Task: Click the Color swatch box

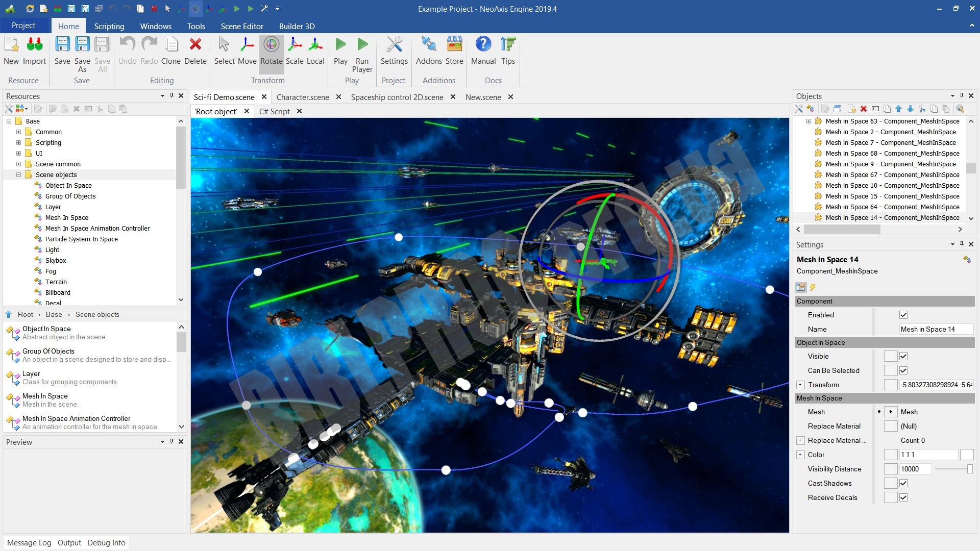Action: point(967,455)
